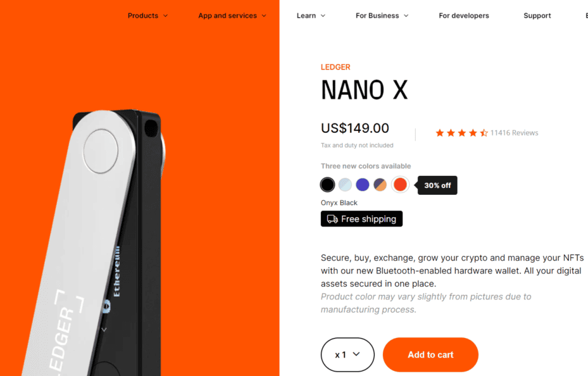Click the For Business chevron arrow
This screenshot has width=588, height=376.
pyautogui.click(x=406, y=16)
